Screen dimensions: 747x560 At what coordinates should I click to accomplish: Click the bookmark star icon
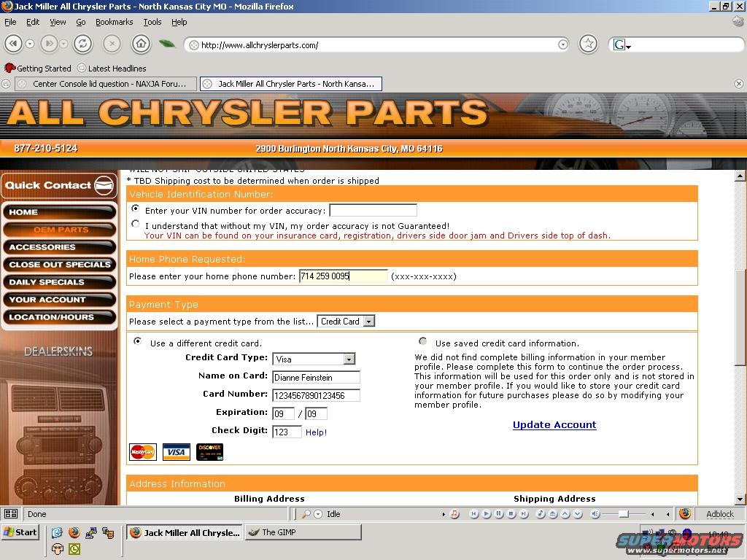pyautogui.click(x=588, y=44)
